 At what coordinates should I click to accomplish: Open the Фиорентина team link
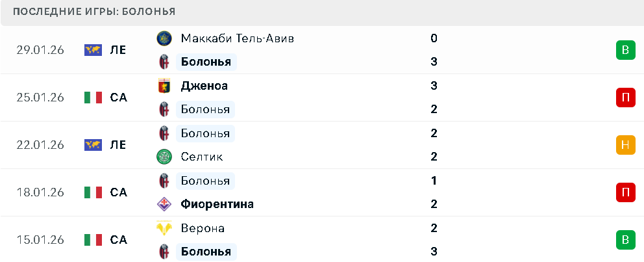pyautogui.click(x=217, y=204)
